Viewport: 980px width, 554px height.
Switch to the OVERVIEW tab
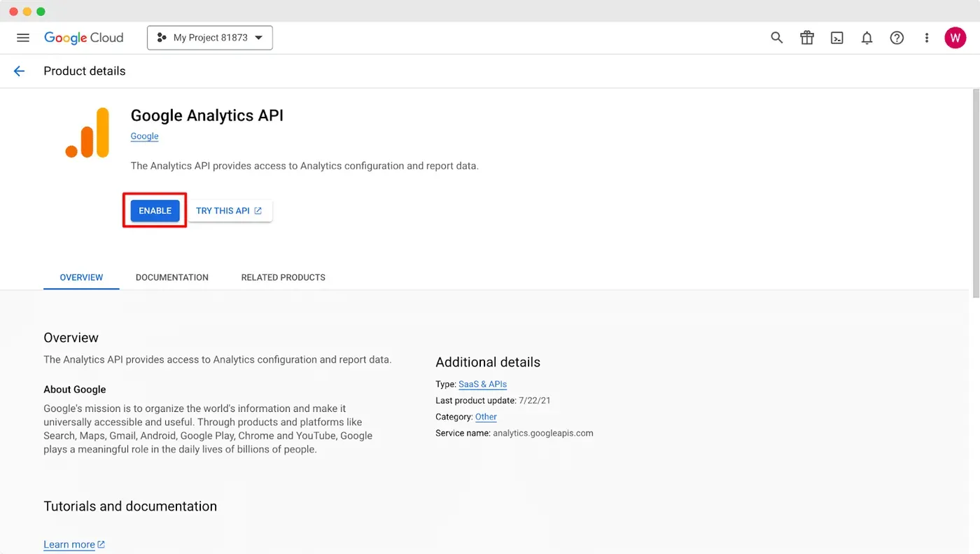coord(81,278)
